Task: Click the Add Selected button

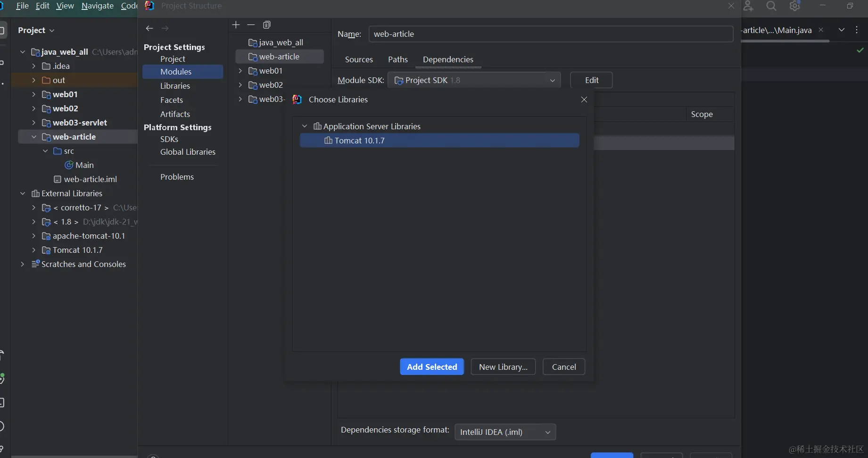Action: coord(432,367)
